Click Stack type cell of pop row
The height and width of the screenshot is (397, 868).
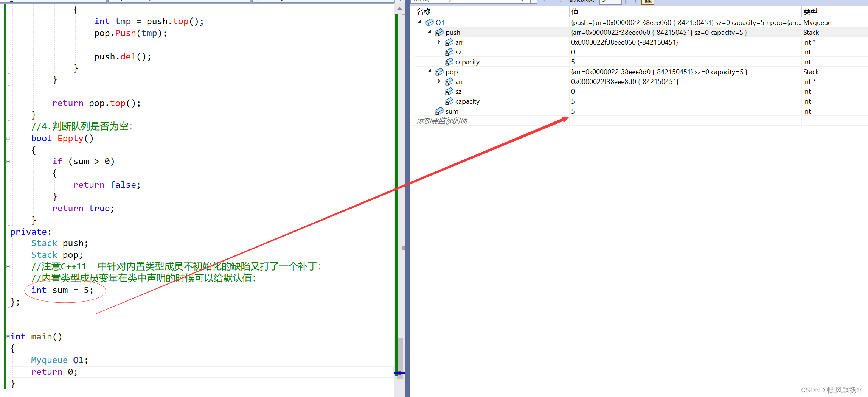coord(811,72)
